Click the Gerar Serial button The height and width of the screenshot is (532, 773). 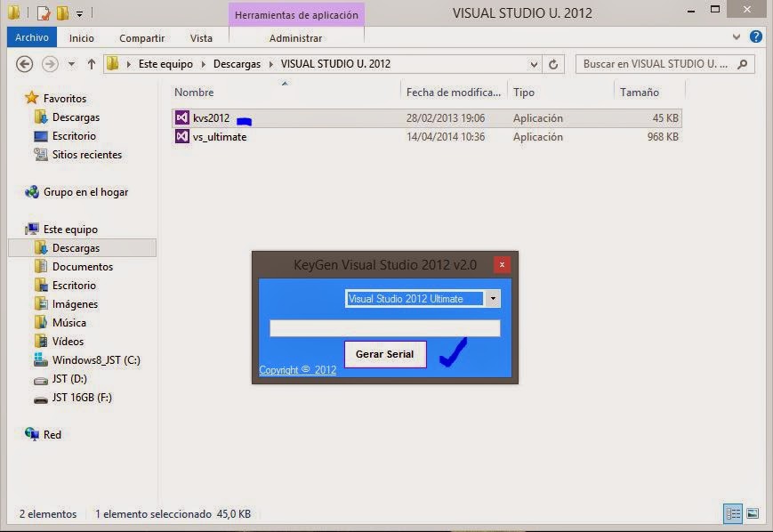tap(384, 354)
